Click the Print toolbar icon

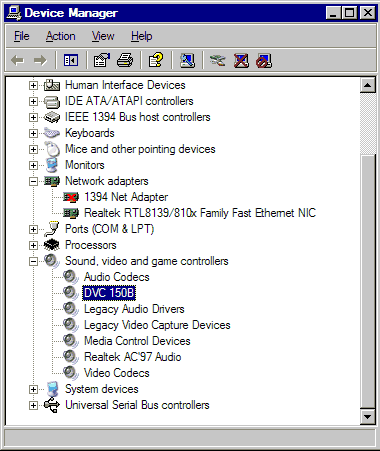click(x=125, y=61)
